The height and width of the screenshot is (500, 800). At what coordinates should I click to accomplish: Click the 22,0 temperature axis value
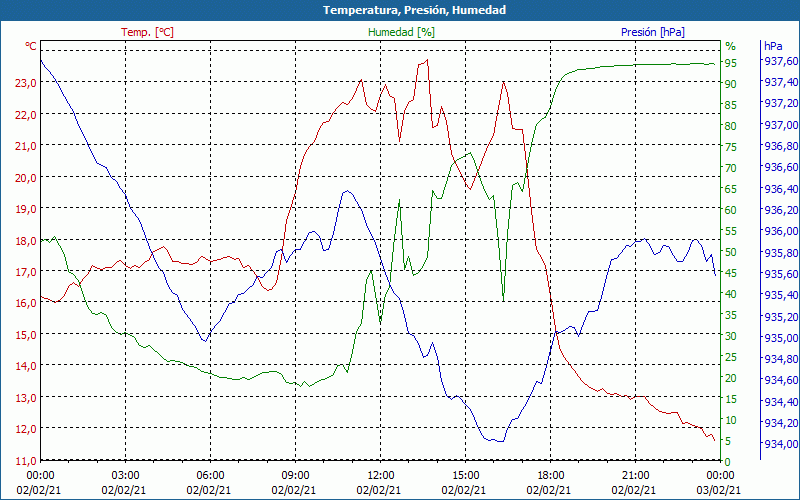[x=26, y=115]
